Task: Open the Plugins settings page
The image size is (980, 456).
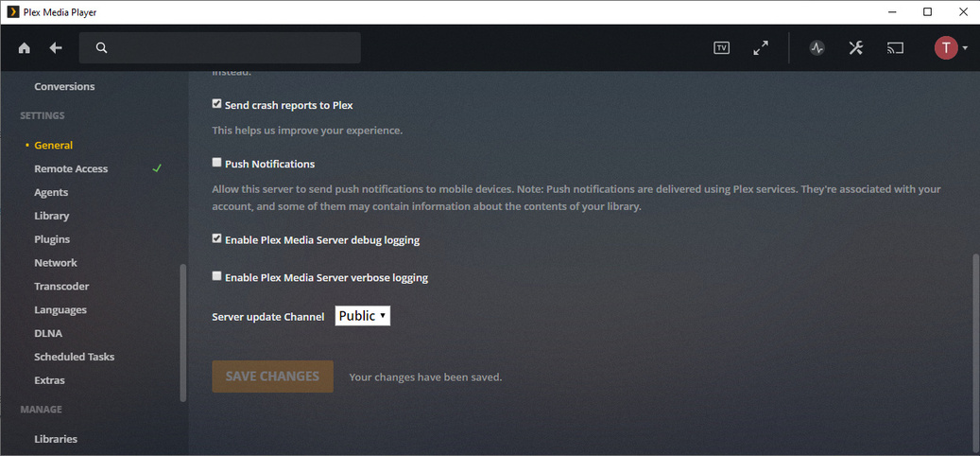Action: [x=52, y=239]
